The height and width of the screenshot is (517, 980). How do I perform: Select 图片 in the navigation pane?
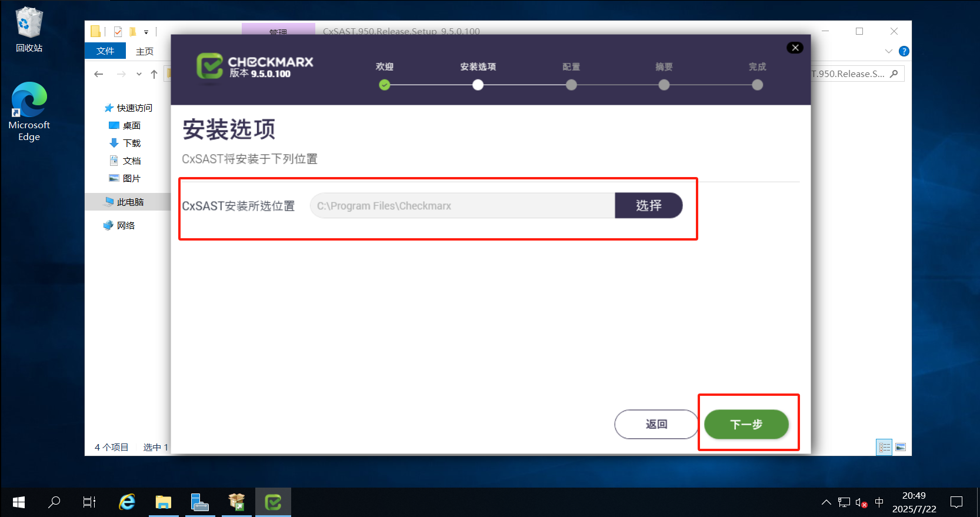pyautogui.click(x=125, y=178)
